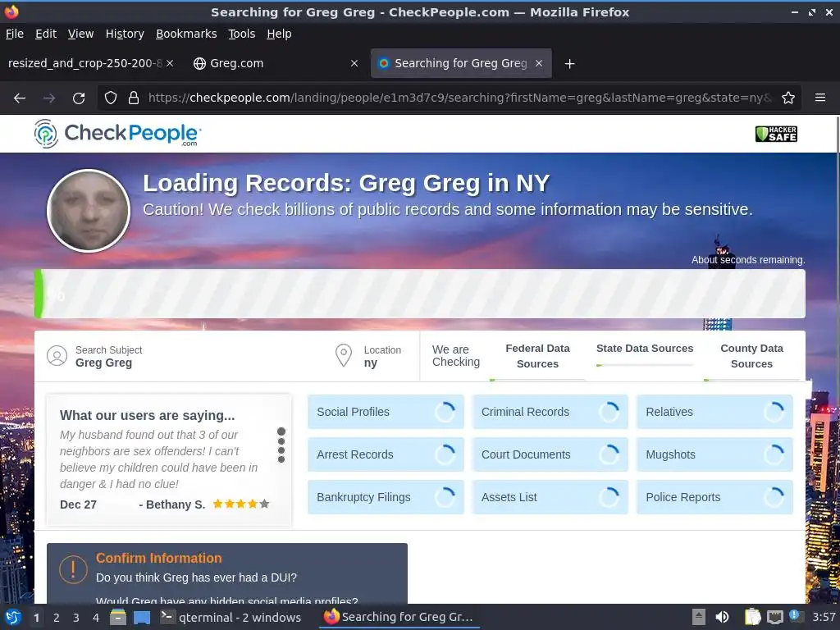Image resolution: width=840 pixels, height=630 pixels.
Task: Select the Searching for Greg Greg tab
Action: pyautogui.click(x=461, y=63)
